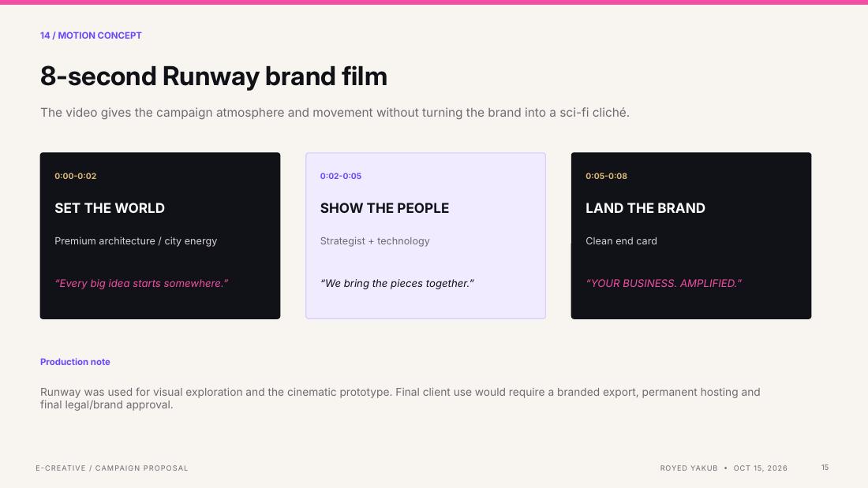Click the 0:05-0:08 timestamp
Screen dimensions: 868x488
coord(606,176)
